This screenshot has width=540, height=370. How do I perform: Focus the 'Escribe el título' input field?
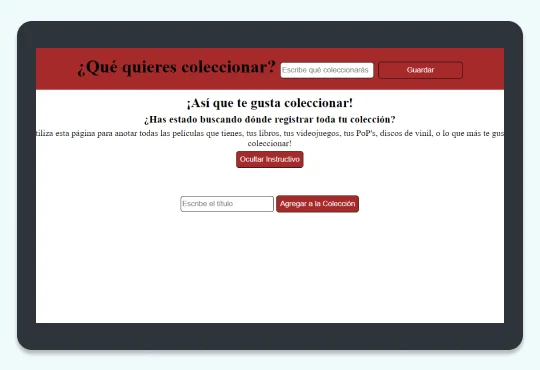[x=227, y=204]
